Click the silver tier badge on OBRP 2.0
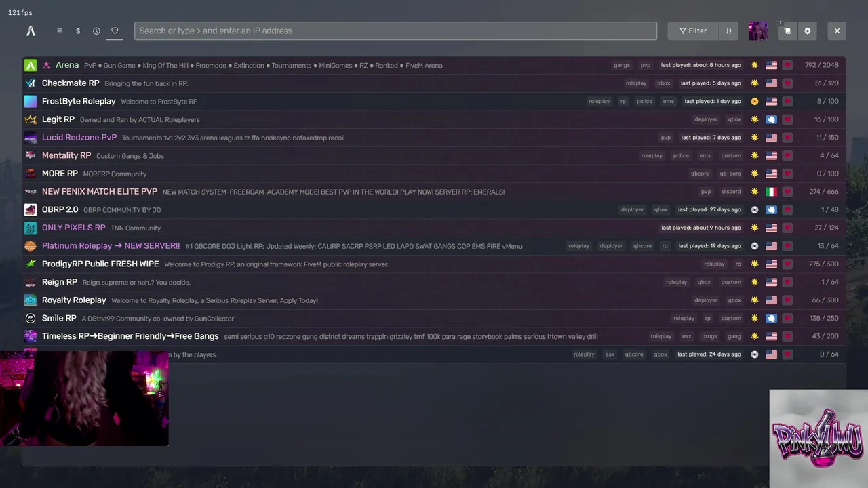Screen dimensions: 868x488 (755, 209)
